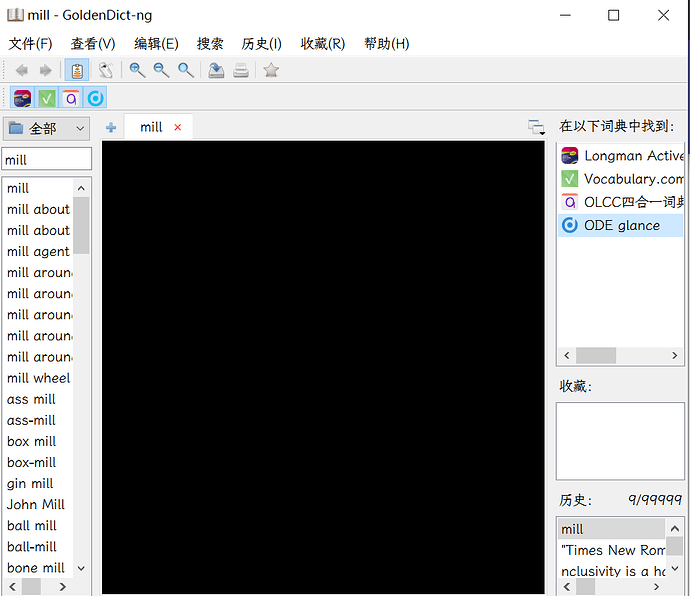Toggle clipboard scan popup icon

click(x=77, y=70)
